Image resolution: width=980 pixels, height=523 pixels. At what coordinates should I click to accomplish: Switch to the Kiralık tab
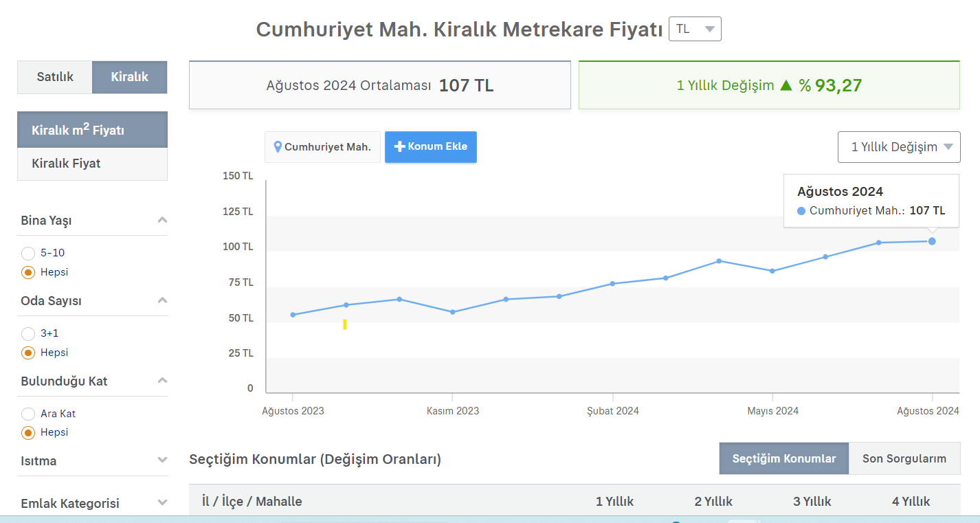130,77
